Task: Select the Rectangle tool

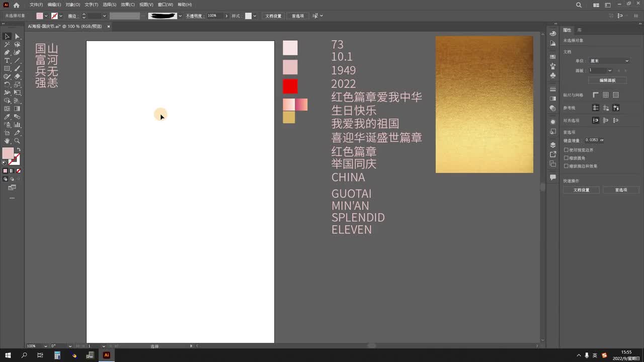Action: (7, 68)
